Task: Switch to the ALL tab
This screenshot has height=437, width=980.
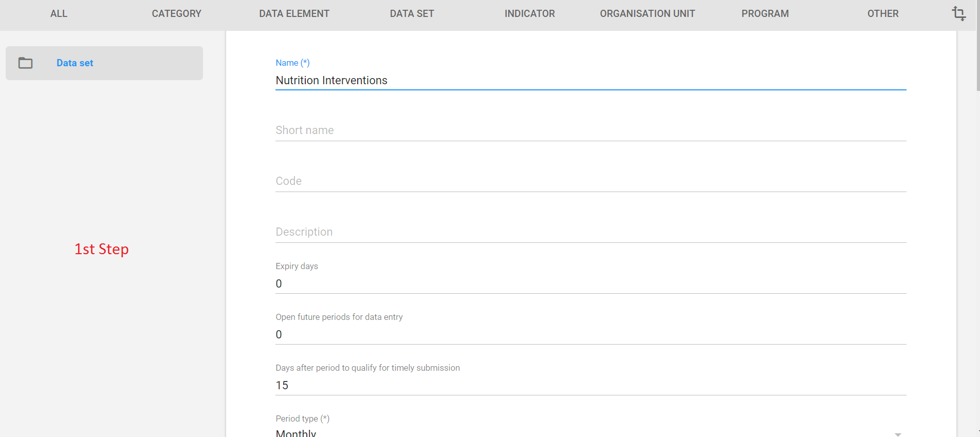Action: pyautogui.click(x=59, y=14)
